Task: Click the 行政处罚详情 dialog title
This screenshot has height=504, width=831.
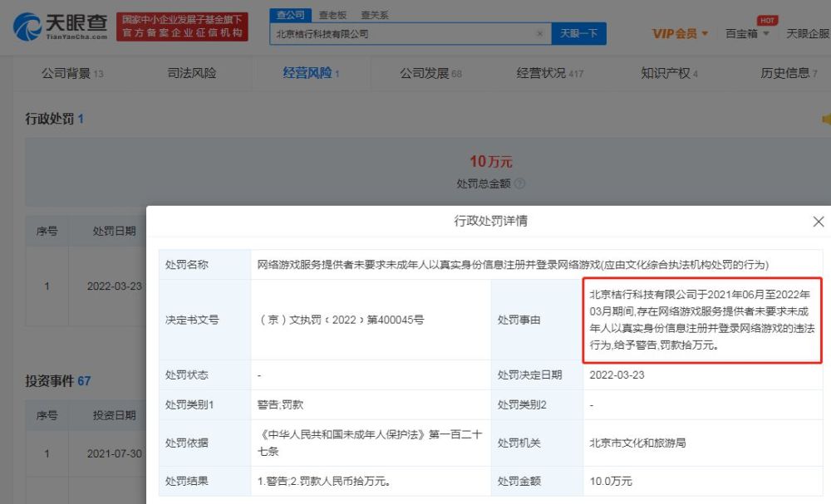Action: click(490, 222)
